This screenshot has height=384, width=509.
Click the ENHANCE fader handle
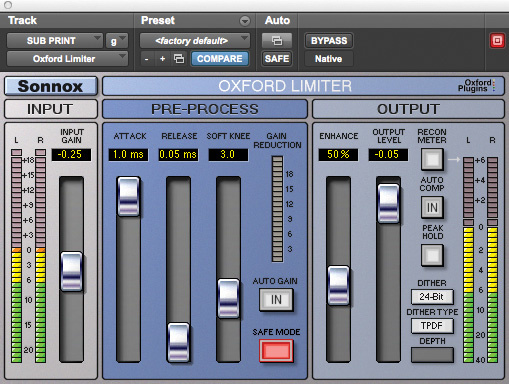(x=338, y=285)
